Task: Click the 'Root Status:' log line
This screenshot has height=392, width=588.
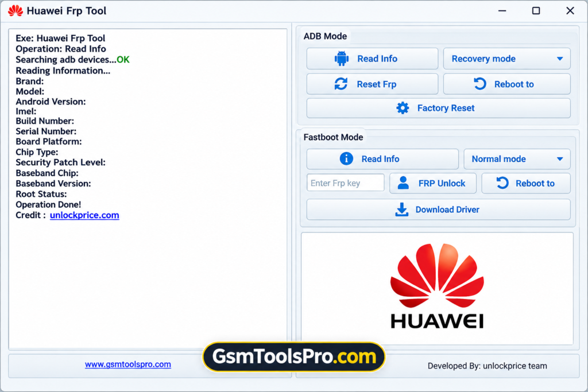Action: point(41,194)
